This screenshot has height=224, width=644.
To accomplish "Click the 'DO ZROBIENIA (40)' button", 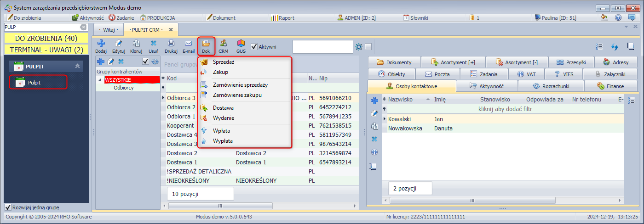I will [x=46, y=38].
